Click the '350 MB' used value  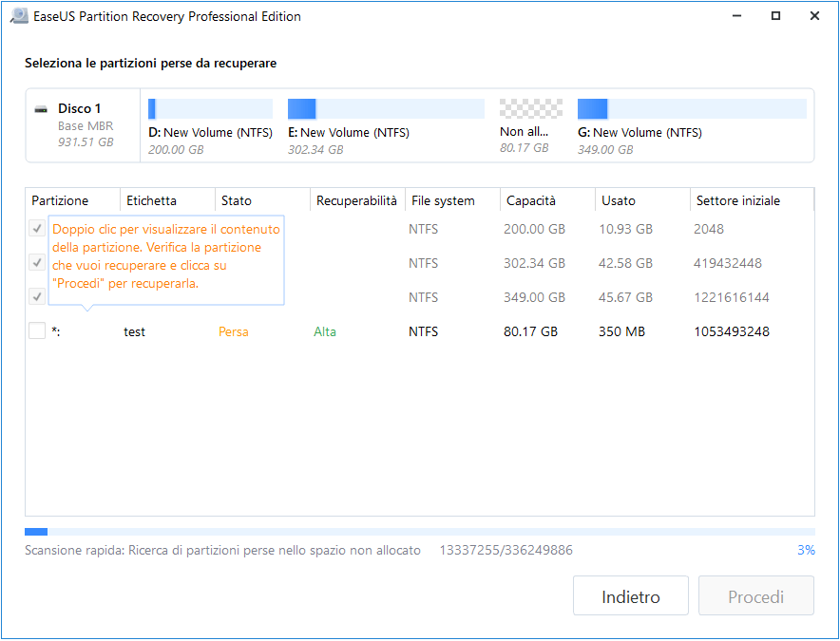tap(621, 331)
